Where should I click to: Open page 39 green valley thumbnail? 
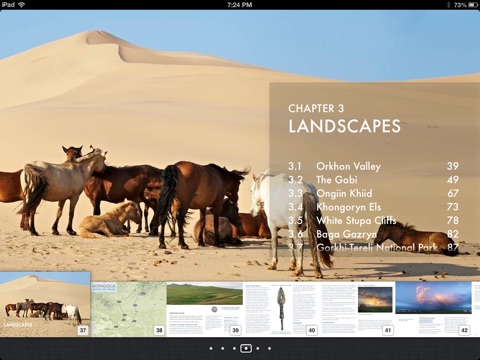coord(204,309)
